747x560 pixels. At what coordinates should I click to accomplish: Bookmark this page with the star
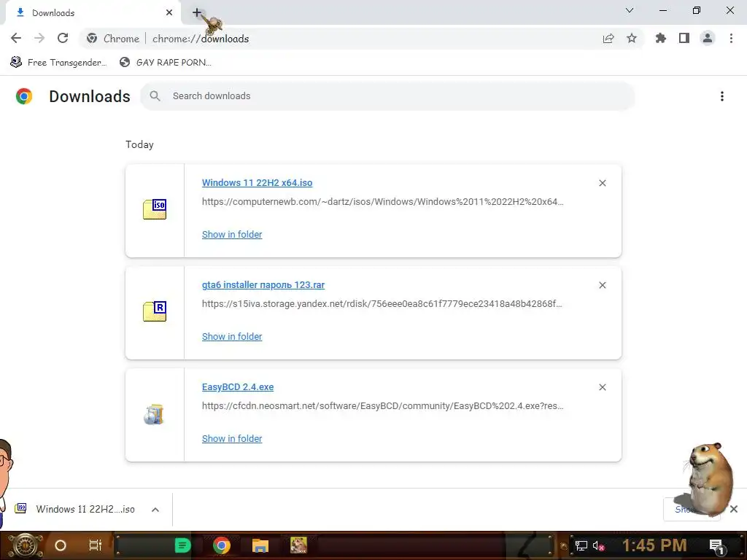pyautogui.click(x=632, y=39)
